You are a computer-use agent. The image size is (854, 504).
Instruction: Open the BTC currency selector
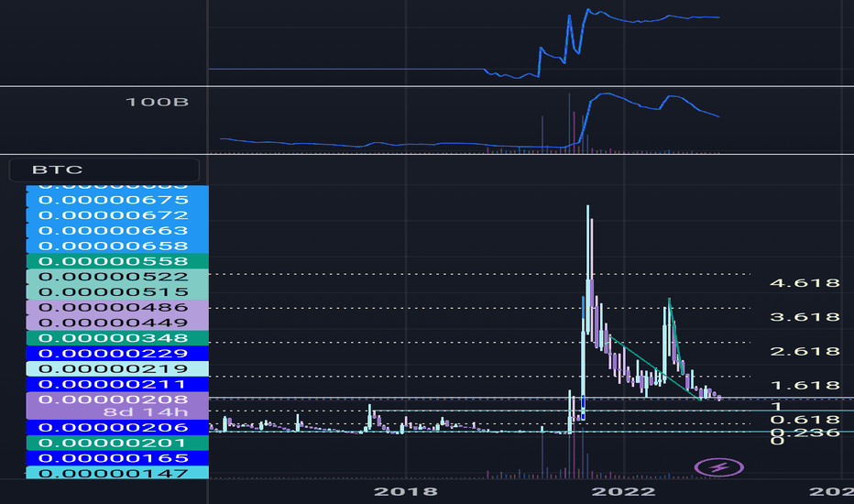coord(104,170)
